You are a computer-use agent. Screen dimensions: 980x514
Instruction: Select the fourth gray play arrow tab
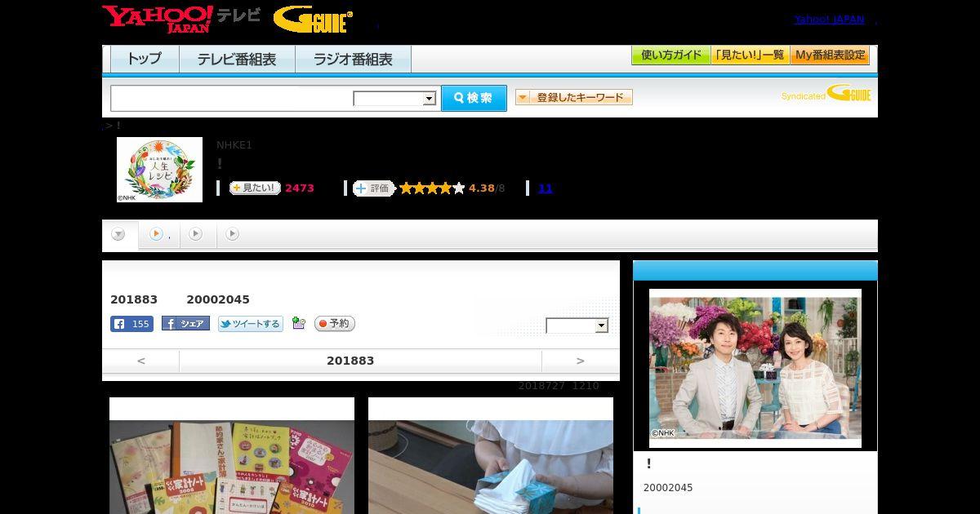pyautogui.click(x=233, y=234)
